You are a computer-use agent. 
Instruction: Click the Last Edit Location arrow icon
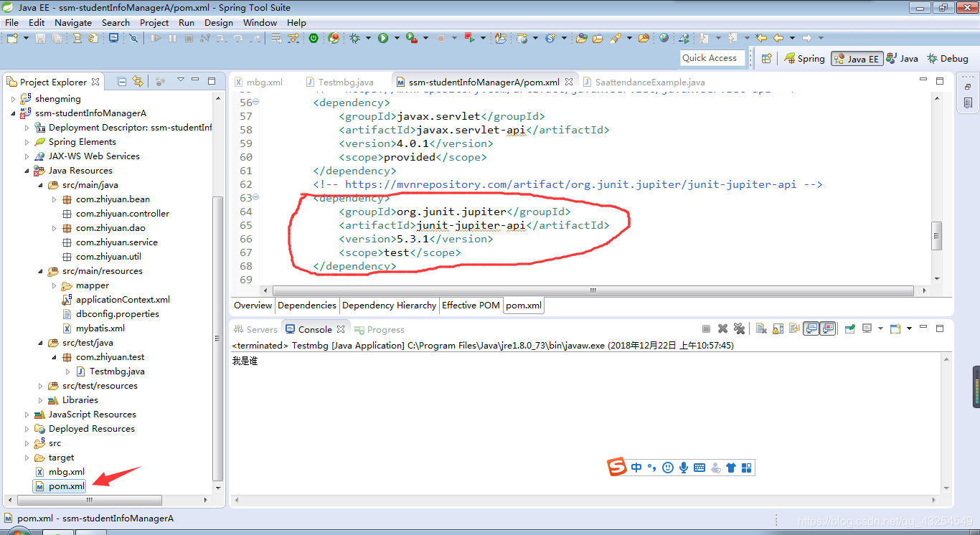(761, 38)
